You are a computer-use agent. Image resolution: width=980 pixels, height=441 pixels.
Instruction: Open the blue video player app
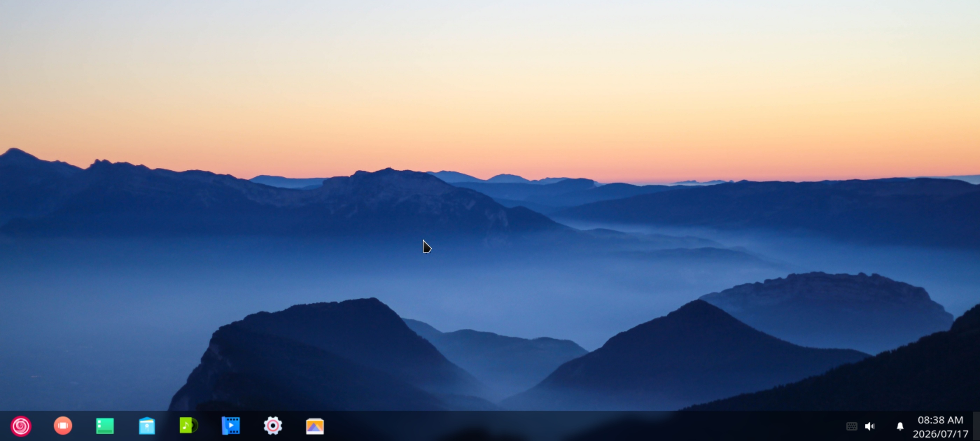click(x=231, y=426)
